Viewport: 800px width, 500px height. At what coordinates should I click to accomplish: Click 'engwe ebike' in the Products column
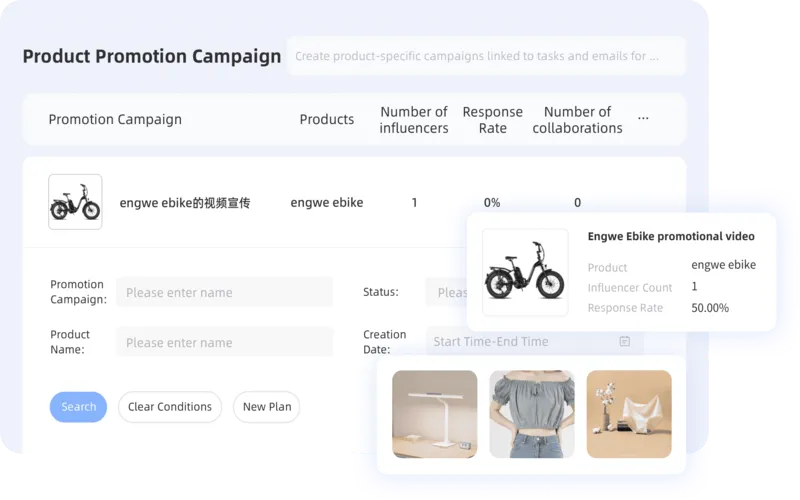point(327,203)
